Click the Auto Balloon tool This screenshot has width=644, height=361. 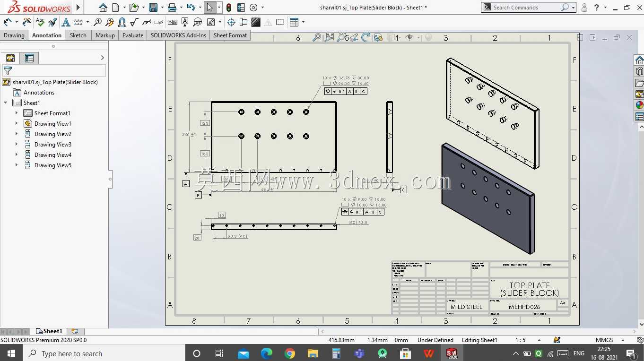pos(110,22)
